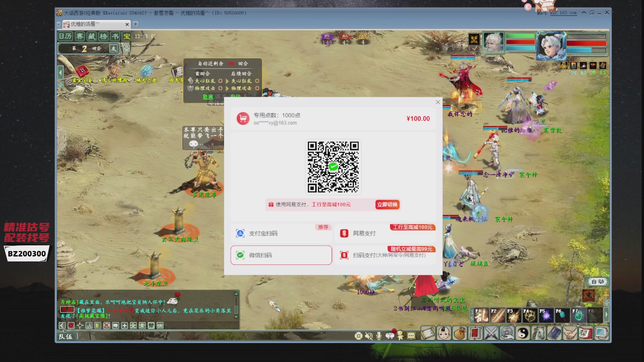
Task: Open tab list dropdown arrow
Action: pos(59,24)
